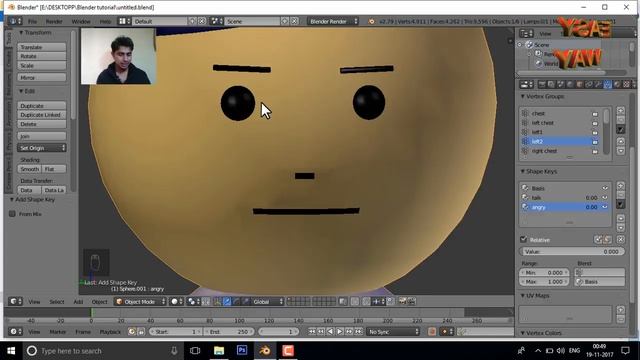Open shape key specials menu
This screenshot has width=640, height=360.
tap(620, 204)
